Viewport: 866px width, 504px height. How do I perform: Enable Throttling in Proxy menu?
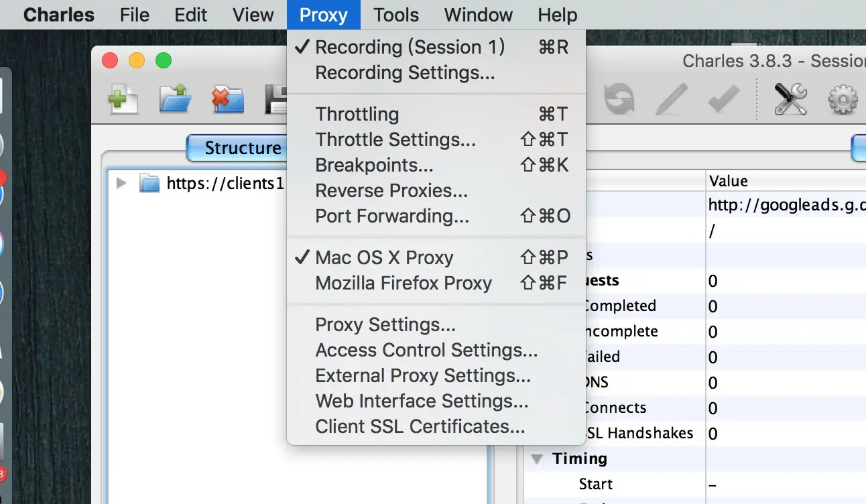pyautogui.click(x=436, y=114)
